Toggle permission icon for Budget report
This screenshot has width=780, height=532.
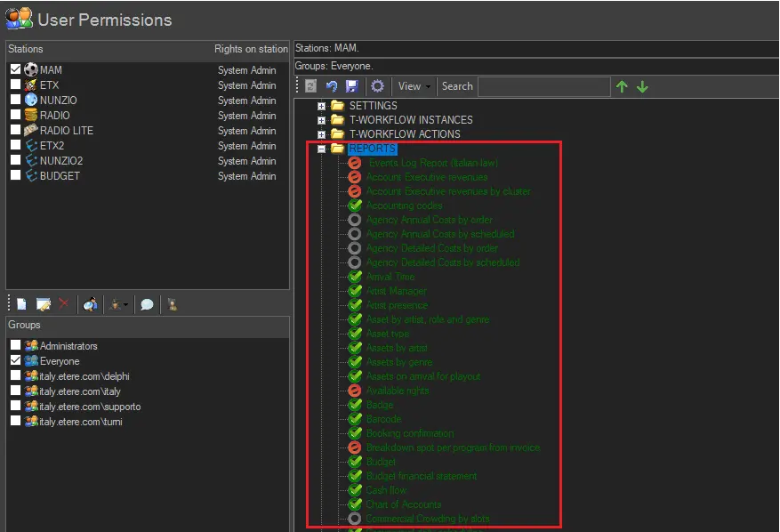point(355,462)
